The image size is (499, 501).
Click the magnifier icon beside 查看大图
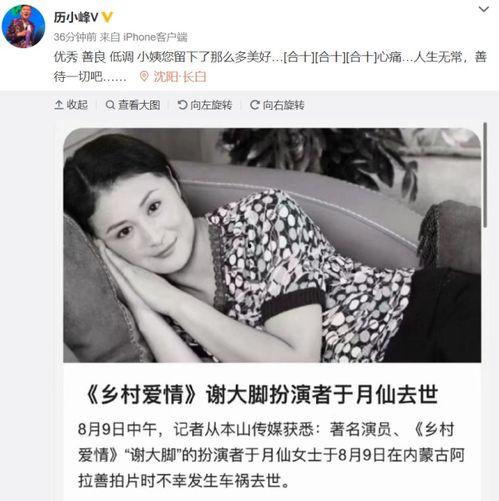(110, 105)
